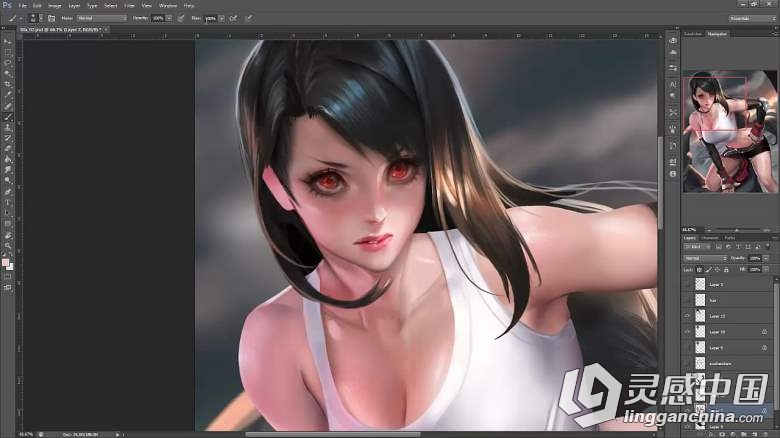Select the Quick Selection tool
The width and height of the screenshot is (780, 438).
click(x=7, y=74)
